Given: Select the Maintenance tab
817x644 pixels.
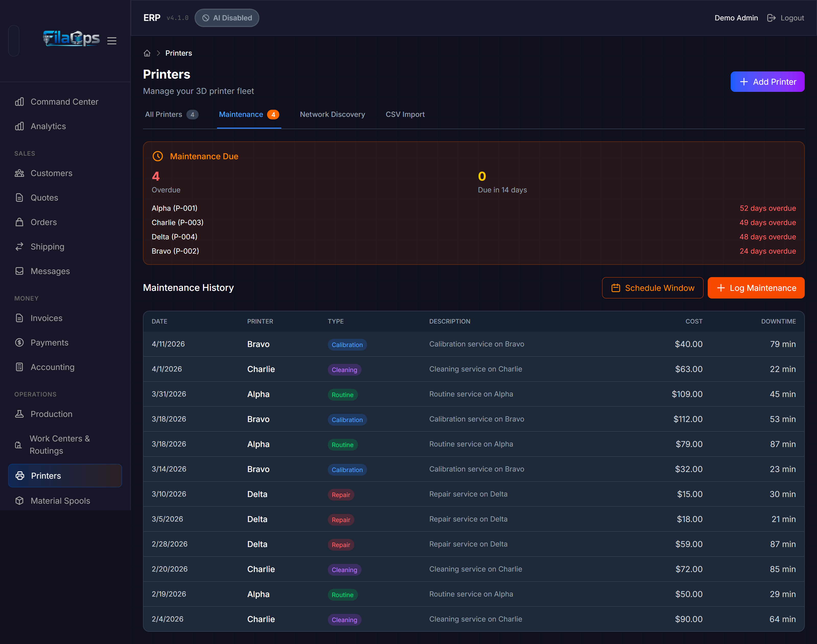Looking at the screenshot, I should click(x=249, y=114).
